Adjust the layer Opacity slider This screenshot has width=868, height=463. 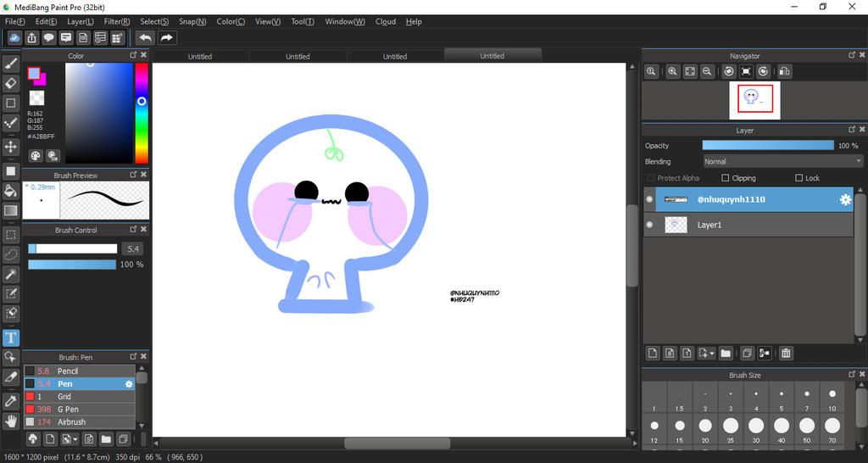click(768, 145)
